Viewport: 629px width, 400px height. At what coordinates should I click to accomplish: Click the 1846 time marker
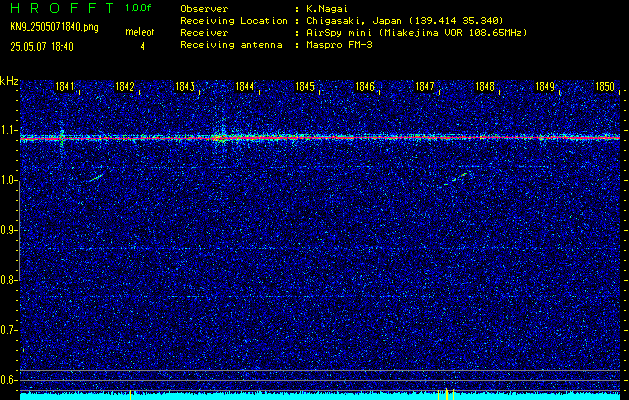[364, 87]
